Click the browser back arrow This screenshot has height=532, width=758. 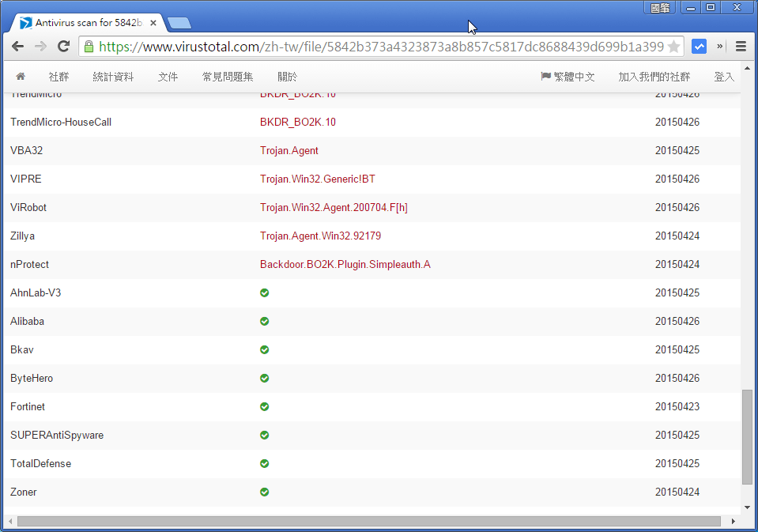click(17, 47)
